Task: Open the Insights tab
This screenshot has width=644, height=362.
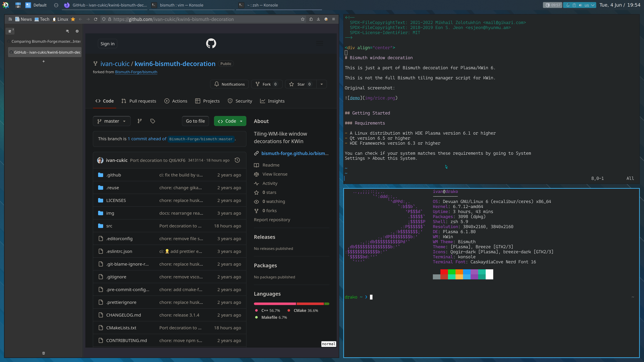Action: (272, 101)
